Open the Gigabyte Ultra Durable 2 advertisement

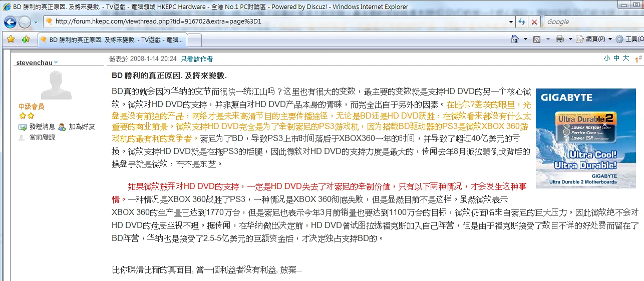[x=586, y=138]
